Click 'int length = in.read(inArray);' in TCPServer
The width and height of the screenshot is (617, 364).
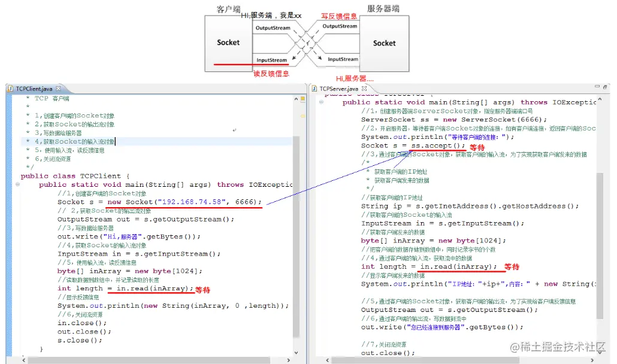[x=430, y=266]
